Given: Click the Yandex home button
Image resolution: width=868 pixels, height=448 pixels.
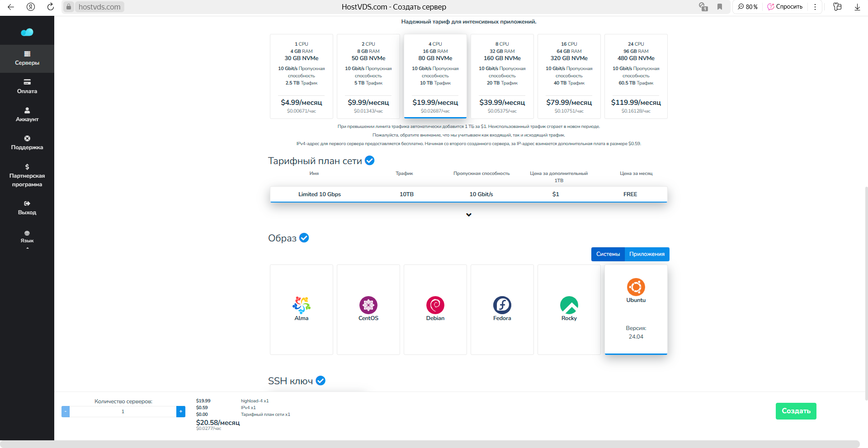Looking at the screenshot, I should (x=31, y=7).
